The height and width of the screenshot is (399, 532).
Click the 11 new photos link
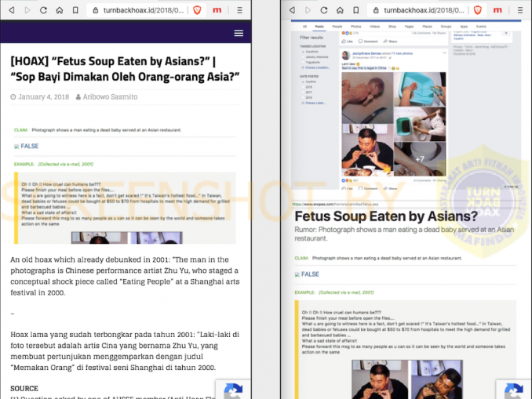(403, 53)
